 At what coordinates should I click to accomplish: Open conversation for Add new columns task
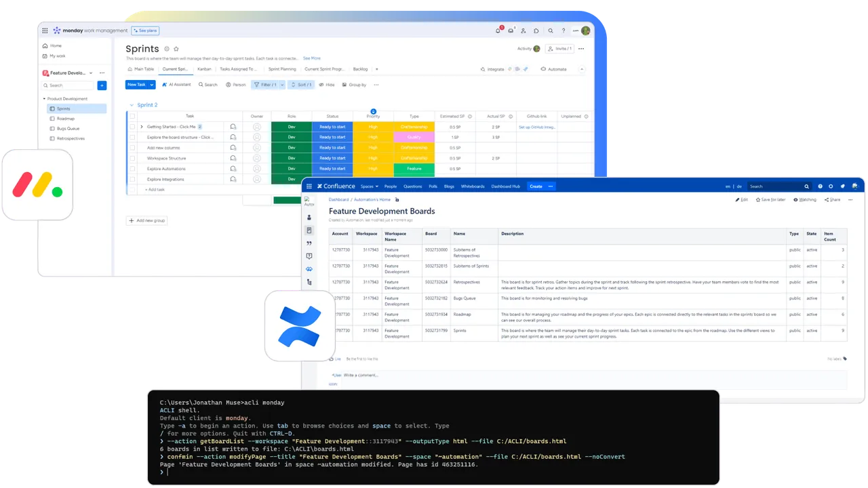pos(233,148)
